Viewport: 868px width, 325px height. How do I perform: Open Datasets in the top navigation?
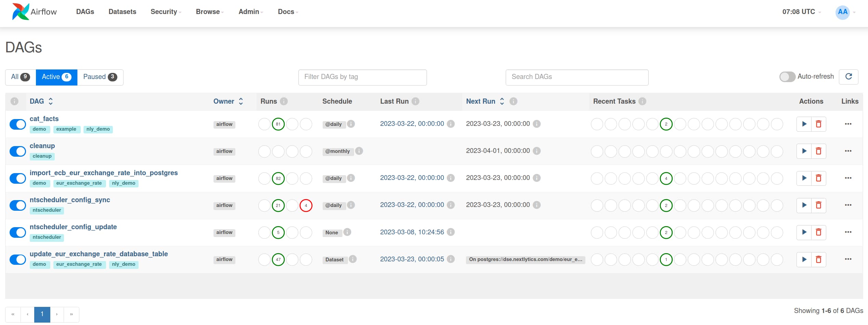(x=122, y=12)
